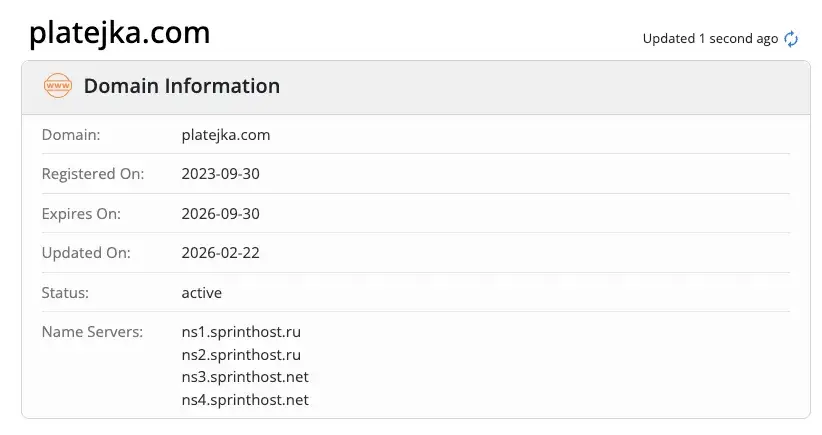The image size is (822, 435).
Task: Click the Domain Information section header
Action: (181, 86)
